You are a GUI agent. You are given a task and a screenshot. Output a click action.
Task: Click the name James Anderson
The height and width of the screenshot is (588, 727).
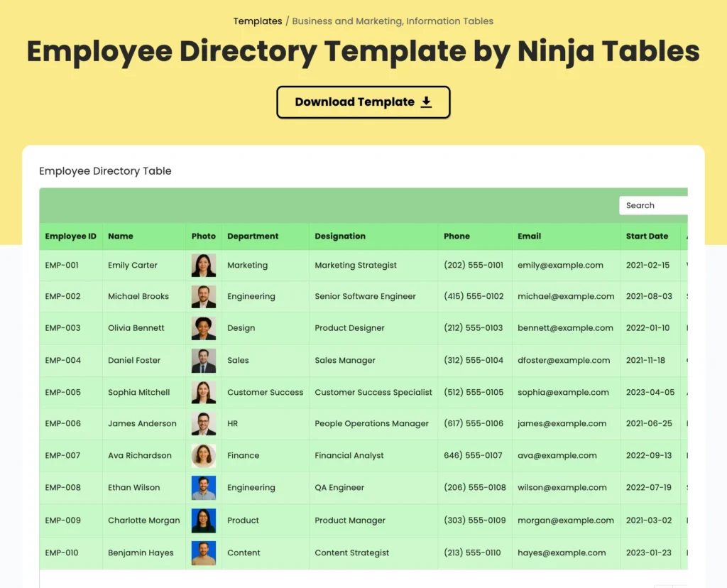(x=142, y=423)
